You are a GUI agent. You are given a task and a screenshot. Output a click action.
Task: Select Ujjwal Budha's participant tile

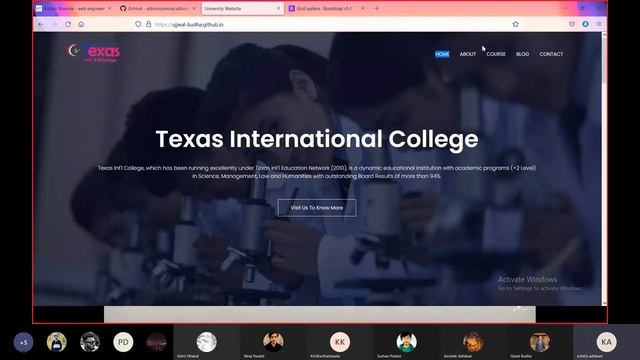point(540,342)
